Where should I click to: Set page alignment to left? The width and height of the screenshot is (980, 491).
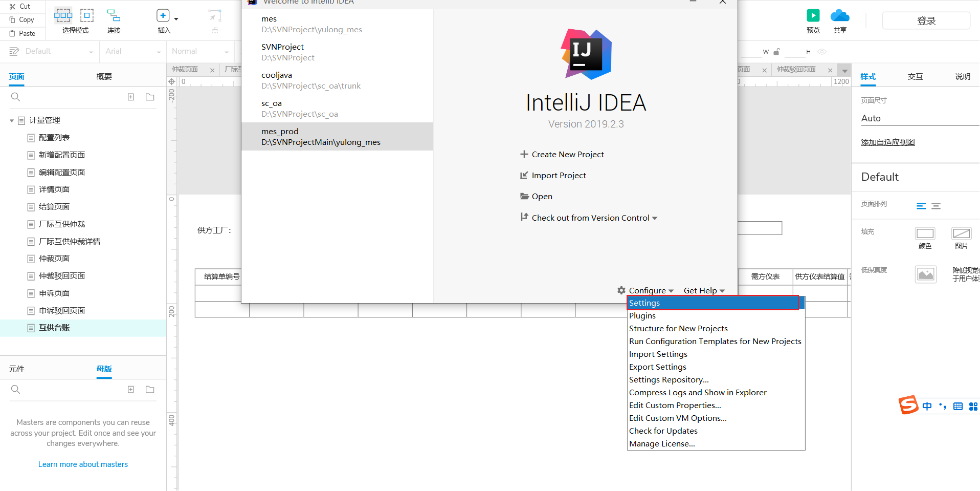pos(921,206)
